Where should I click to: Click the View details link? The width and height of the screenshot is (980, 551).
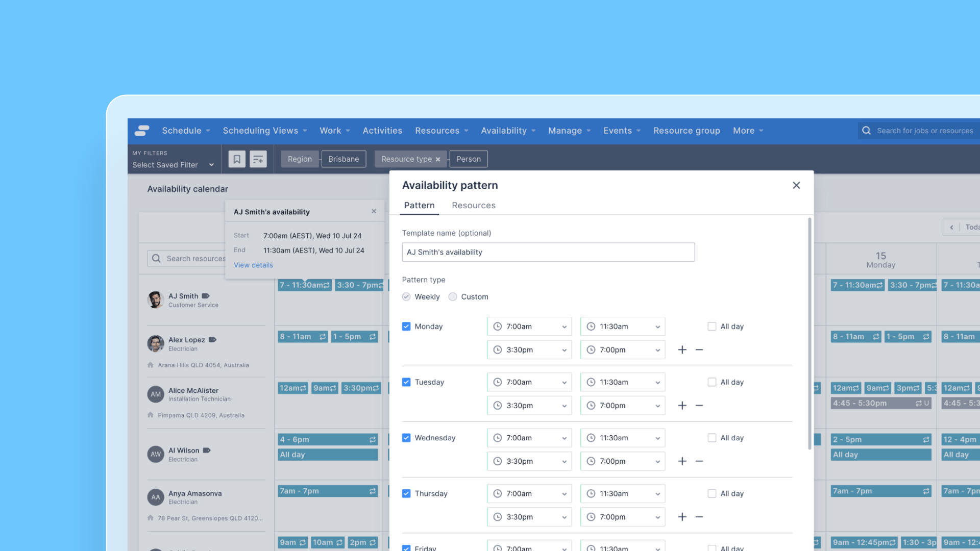coord(254,265)
